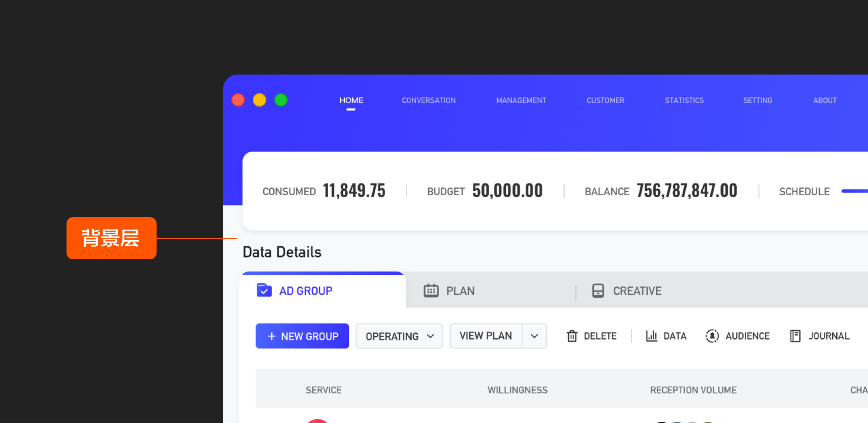Click the Schedule progress bar

click(x=855, y=191)
